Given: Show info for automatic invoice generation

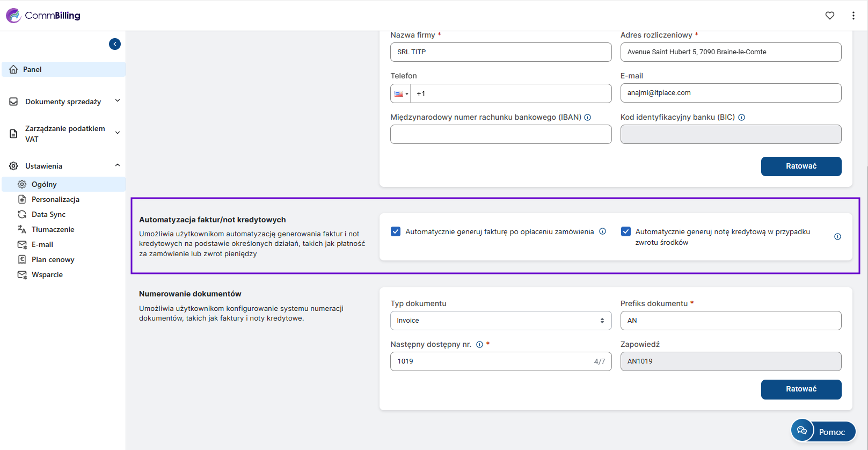Looking at the screenshot, I should point(602,231).
